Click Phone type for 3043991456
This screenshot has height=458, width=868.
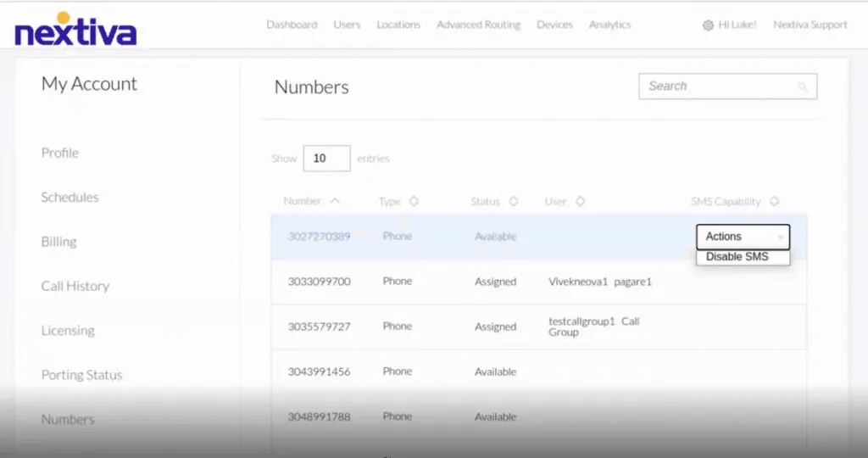398,371
